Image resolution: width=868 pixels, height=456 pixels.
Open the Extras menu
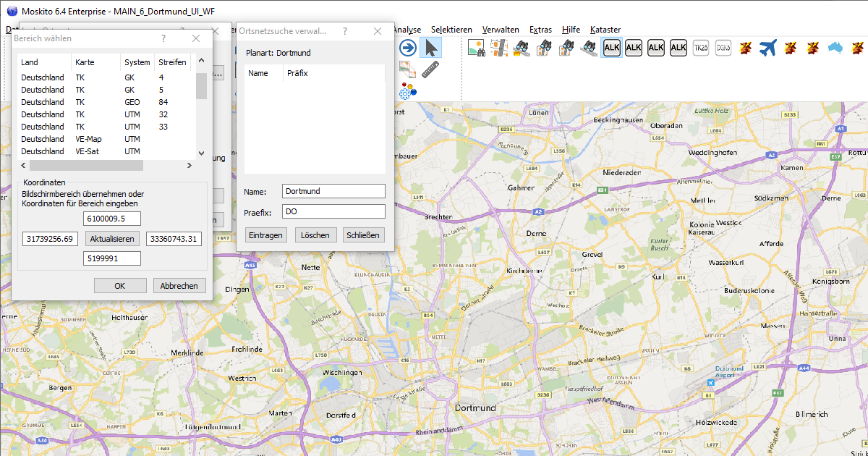coord(540,30)
